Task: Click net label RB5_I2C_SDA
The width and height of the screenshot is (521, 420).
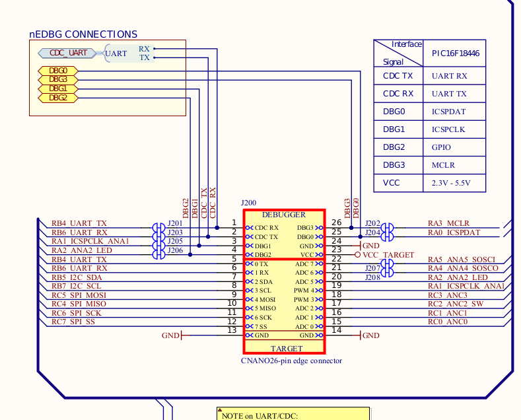Action: (x=77, y=277)
